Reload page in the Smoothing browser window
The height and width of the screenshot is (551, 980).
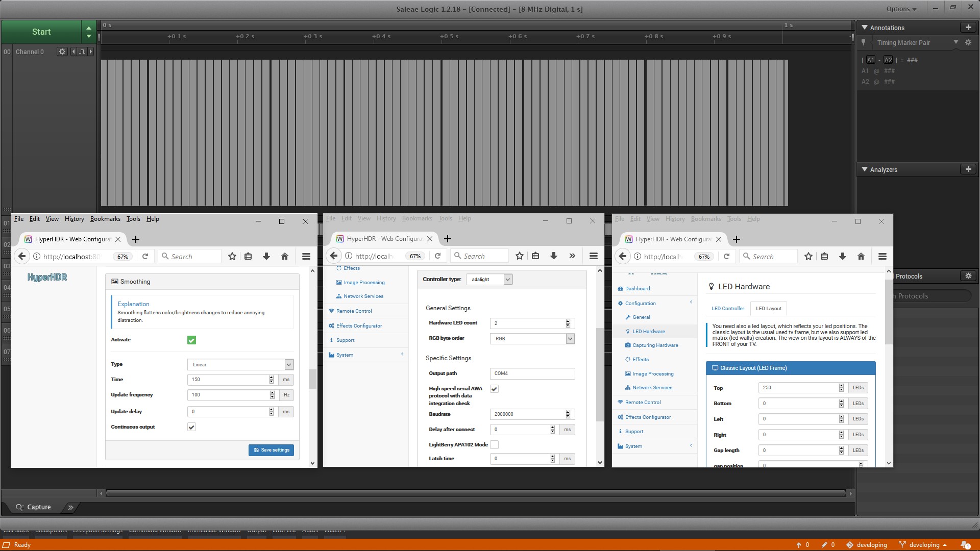click(145, 257)
